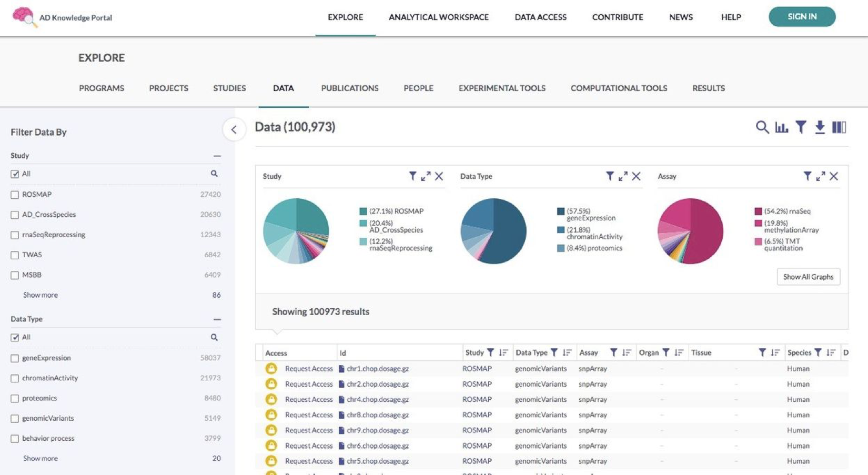Sort table by Study column
868x475 pixels.
[503, 352]
